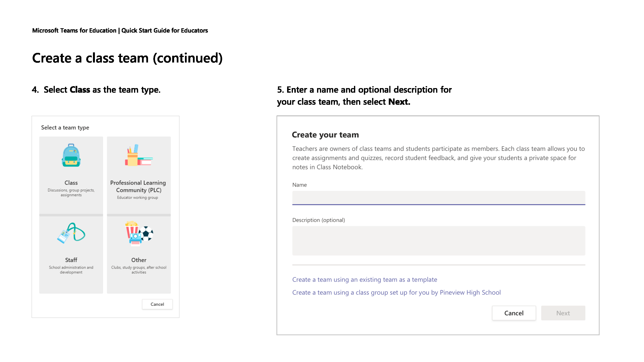Select the Class backpack icon
Viewport: 644px width, 362px height.
pyautogui.click(x=71, y=155)
